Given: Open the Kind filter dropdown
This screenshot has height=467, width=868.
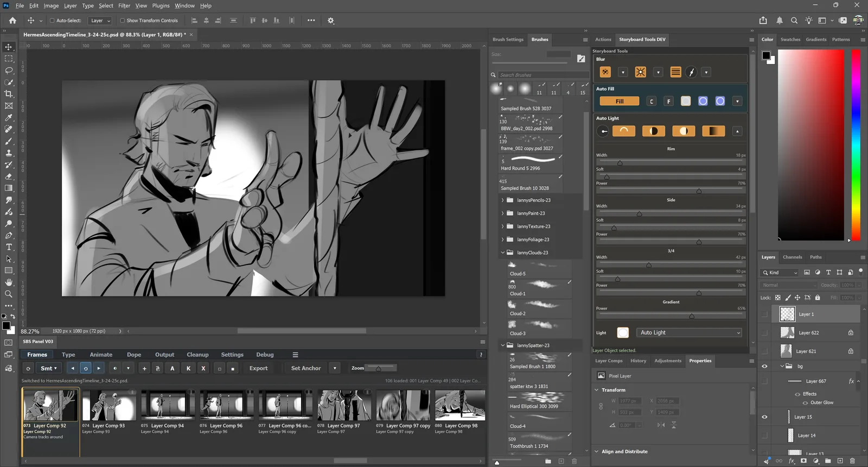Looking at the screenshot, I should pos(780,273).
